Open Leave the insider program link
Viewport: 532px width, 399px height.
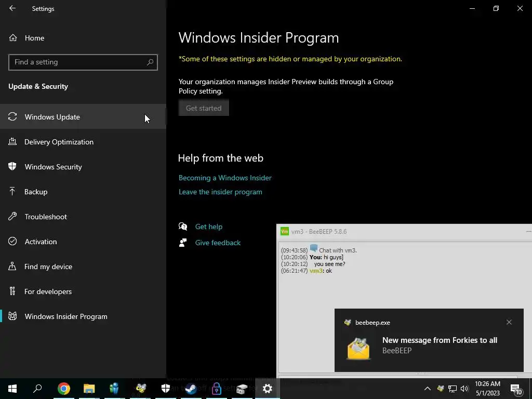click(x=220, y=192)
